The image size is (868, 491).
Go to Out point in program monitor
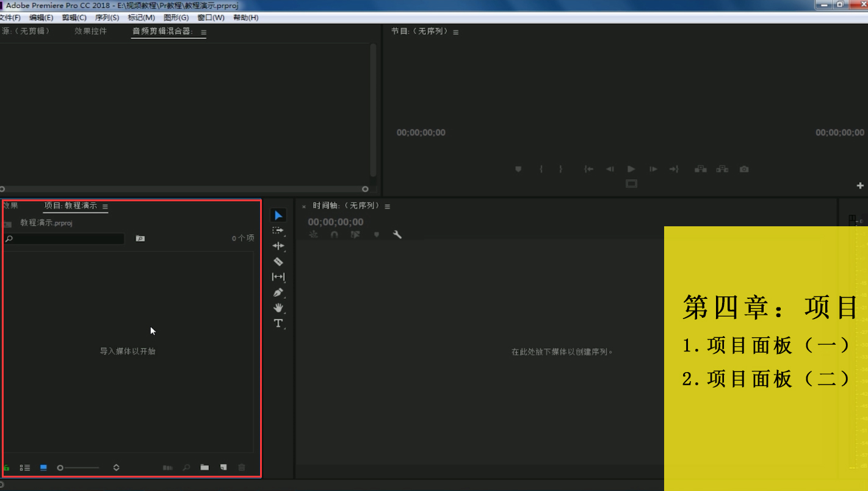point(674,169)
